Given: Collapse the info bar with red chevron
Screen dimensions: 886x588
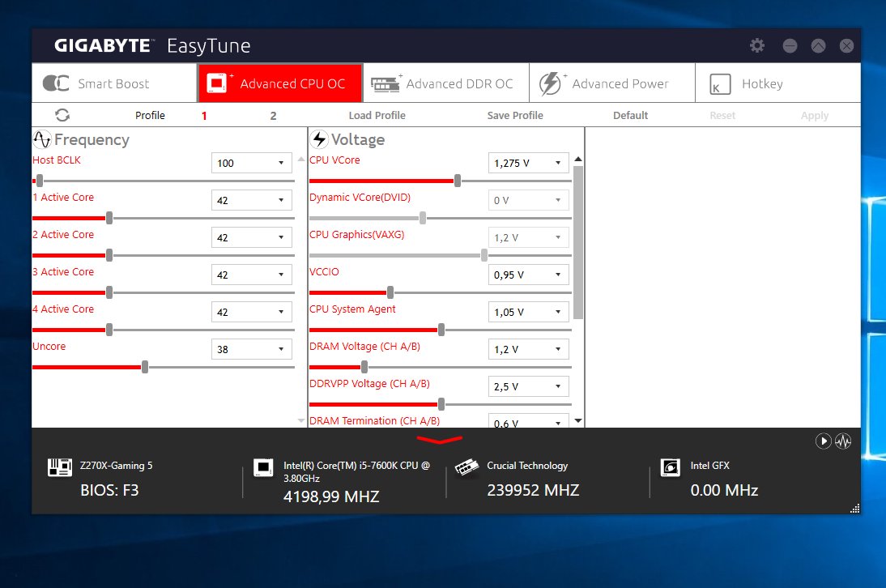Looking at the screenshot, I should (x=439, y=440).
